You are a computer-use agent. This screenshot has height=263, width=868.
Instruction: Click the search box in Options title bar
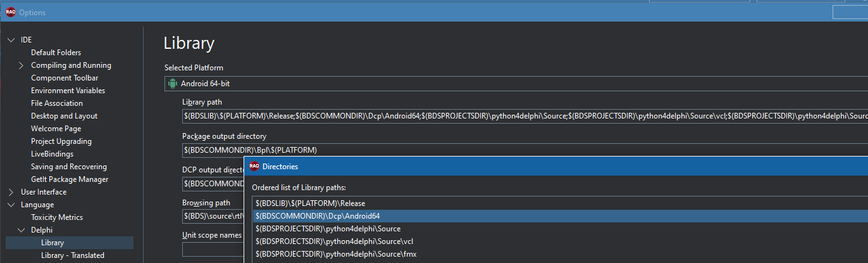[850, 12]
